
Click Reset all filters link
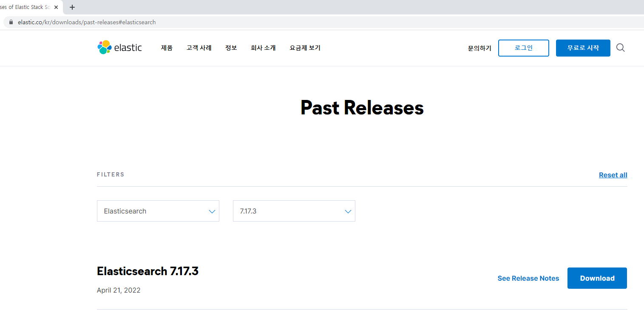coord(613,175)
